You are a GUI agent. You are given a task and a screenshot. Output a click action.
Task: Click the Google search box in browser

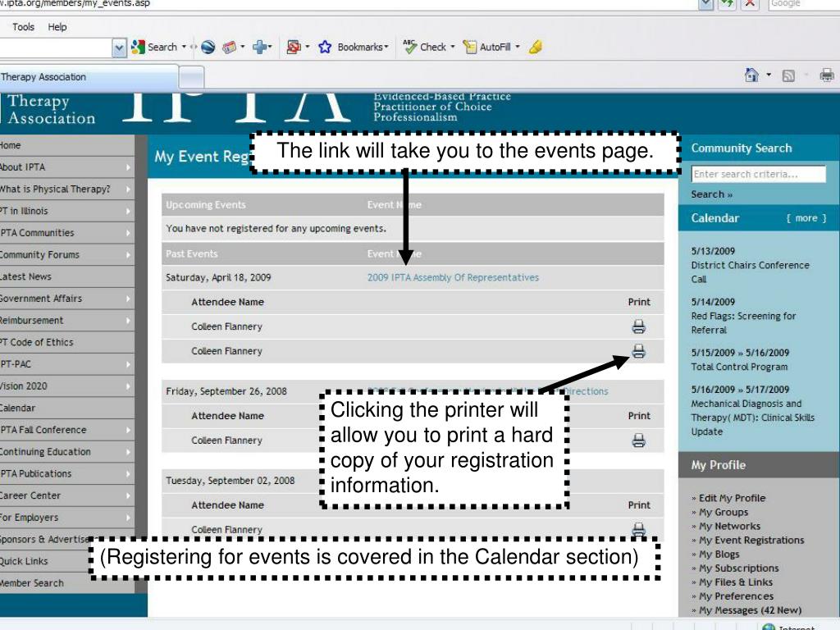click(x=804, y=4)
